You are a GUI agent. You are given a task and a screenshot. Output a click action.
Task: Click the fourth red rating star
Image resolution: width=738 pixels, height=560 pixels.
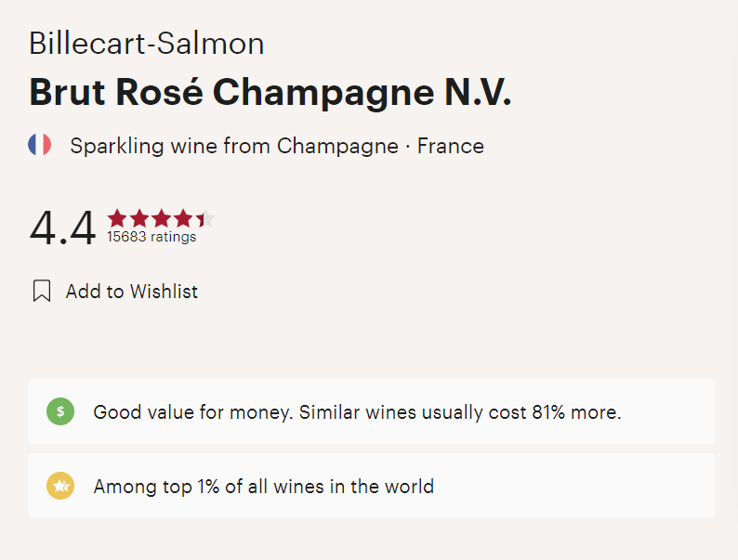point(183,219)
